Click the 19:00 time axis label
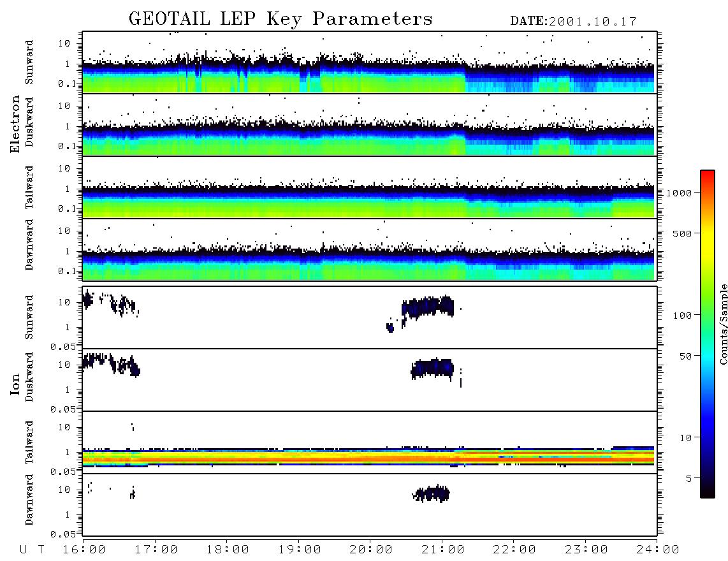Screen dimensions: 728x561 300,550
